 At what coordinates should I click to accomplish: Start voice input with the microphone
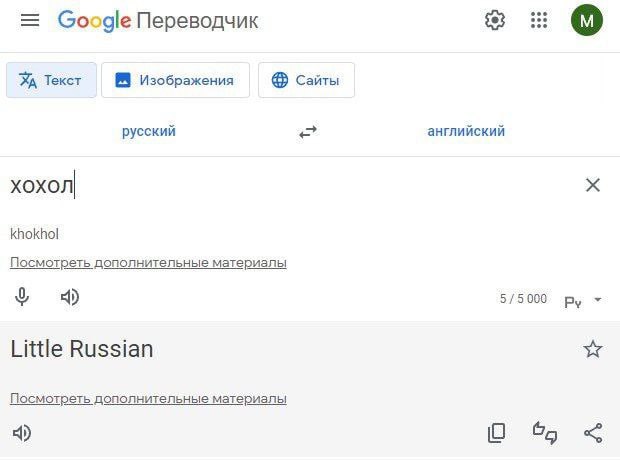(22, 297)
